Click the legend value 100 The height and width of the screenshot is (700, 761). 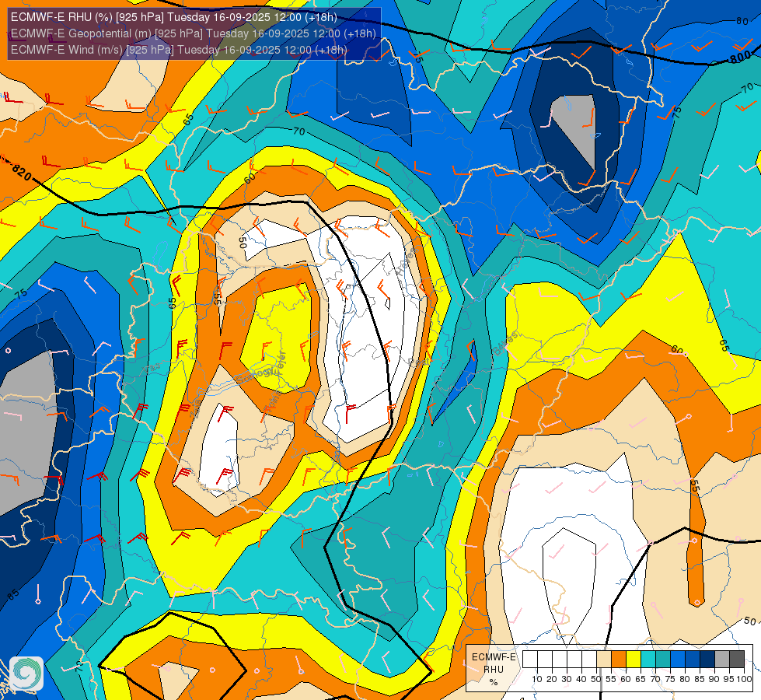(744, 679)
